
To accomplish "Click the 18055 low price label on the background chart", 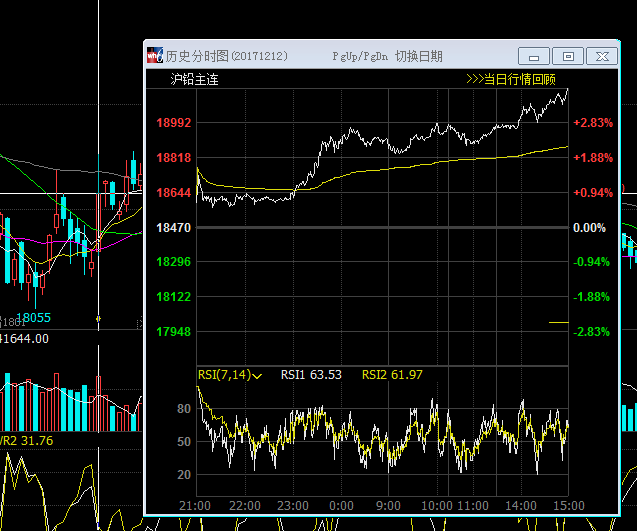I will point(32,317).
